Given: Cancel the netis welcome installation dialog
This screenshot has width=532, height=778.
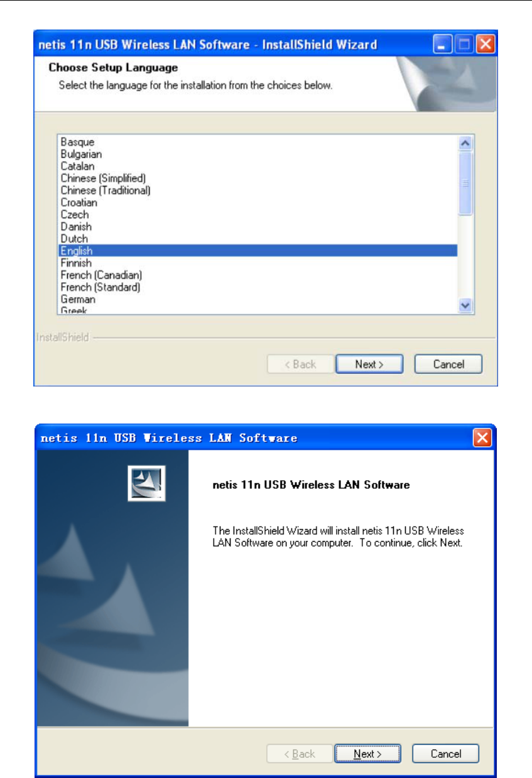Looking at the screenshot, I should tap(446, 753).
